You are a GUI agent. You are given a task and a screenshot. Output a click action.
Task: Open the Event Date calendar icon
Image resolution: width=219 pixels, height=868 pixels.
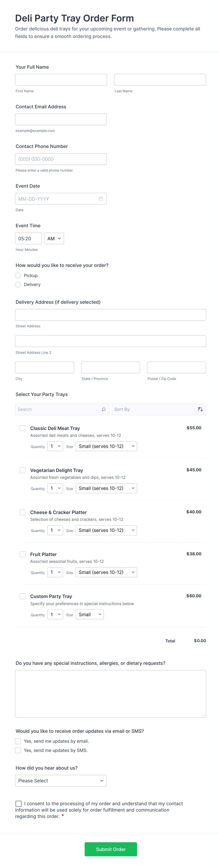101,199
